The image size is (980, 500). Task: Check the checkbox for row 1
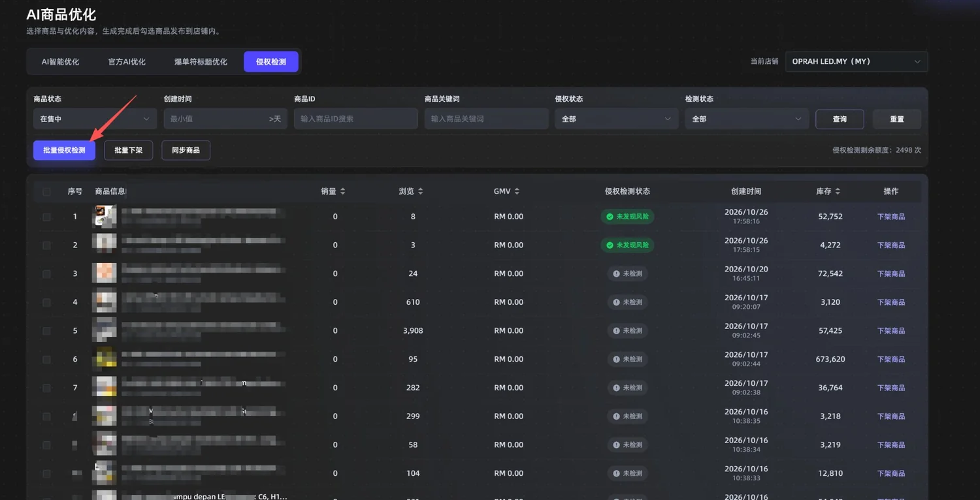pyautogui.click(x=46, y=217)
